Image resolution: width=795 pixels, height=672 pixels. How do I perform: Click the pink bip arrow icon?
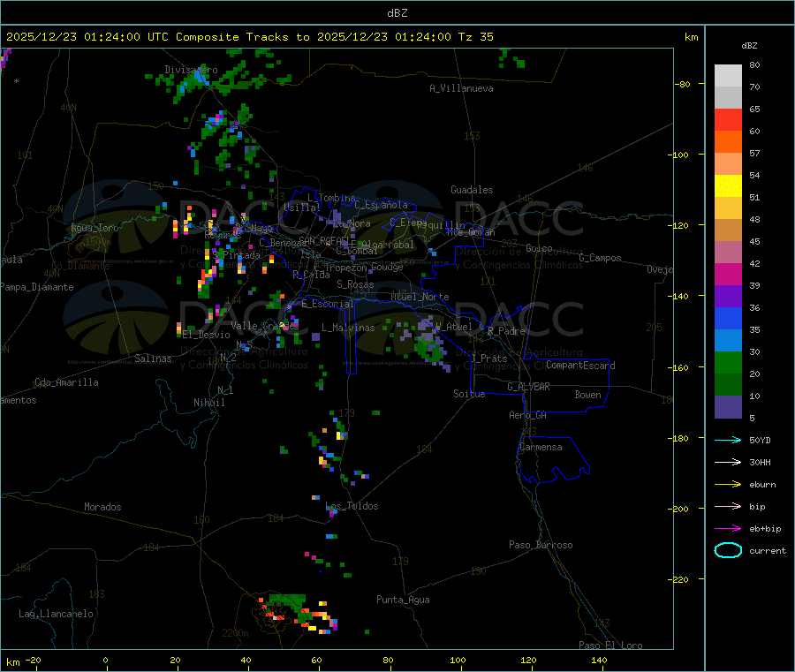728,506
